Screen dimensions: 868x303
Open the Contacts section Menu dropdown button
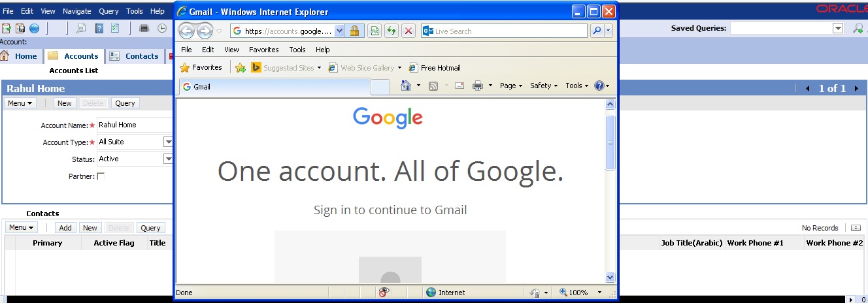[x=22, y=228]
